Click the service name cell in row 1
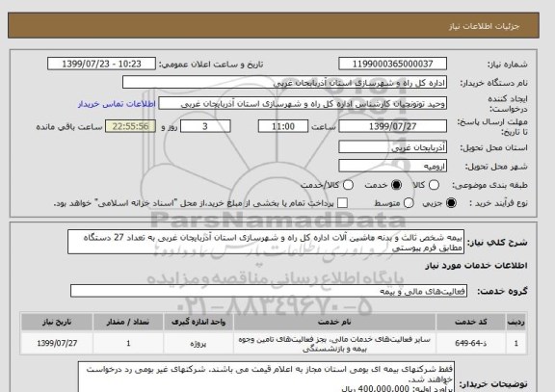Image resolution: width=555 pixels, height=392 pixels. click(x=334, y=344)
